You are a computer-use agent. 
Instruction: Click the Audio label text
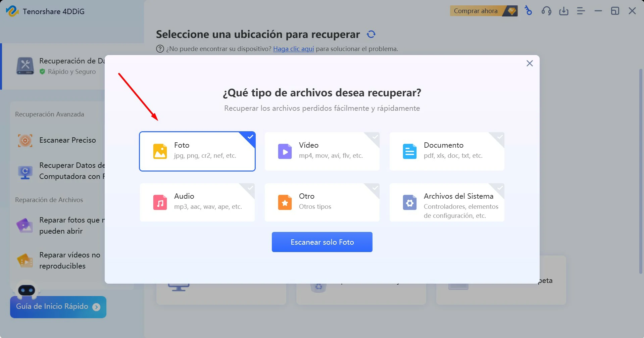(x=184, y=196)
